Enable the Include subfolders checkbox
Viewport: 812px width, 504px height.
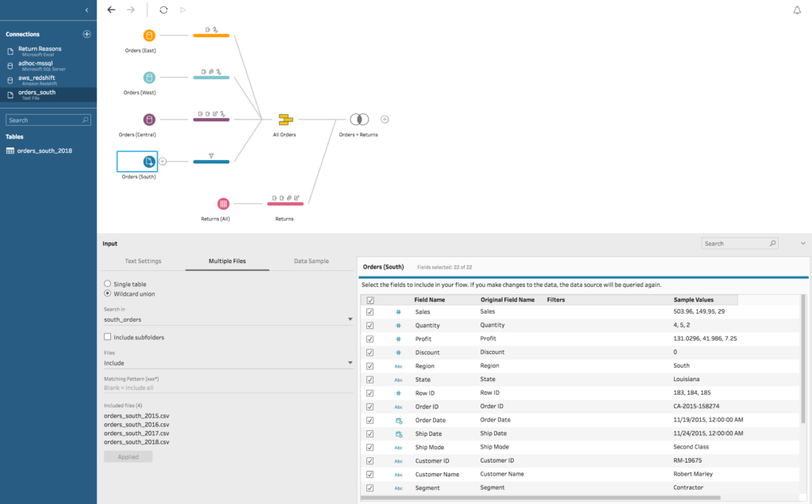(x=108, y=337)
